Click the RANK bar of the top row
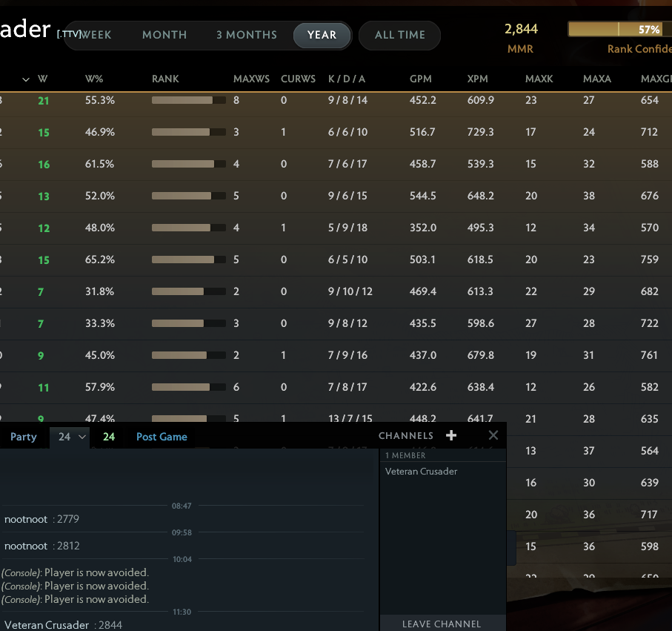672x631 pixels. click(187, 99)
